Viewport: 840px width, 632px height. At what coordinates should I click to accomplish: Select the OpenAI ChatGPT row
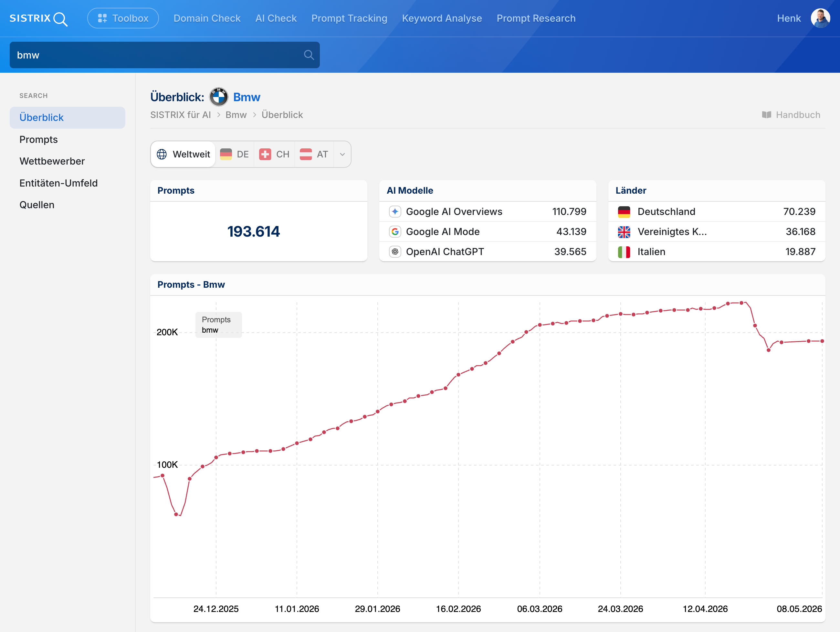click(x=488, y=252)
